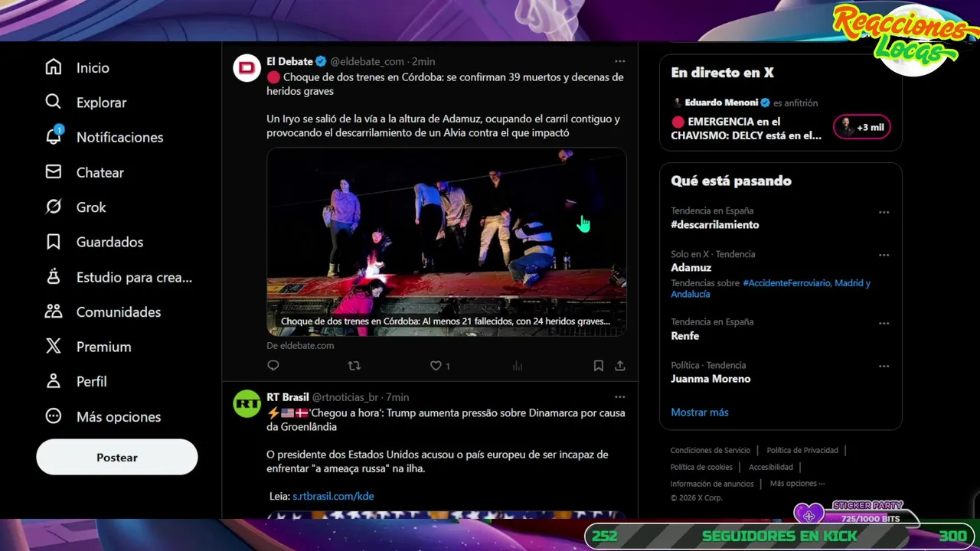Click the Postear button
The height and width of the screenshot is (551, 980).
tap(117, 457)
